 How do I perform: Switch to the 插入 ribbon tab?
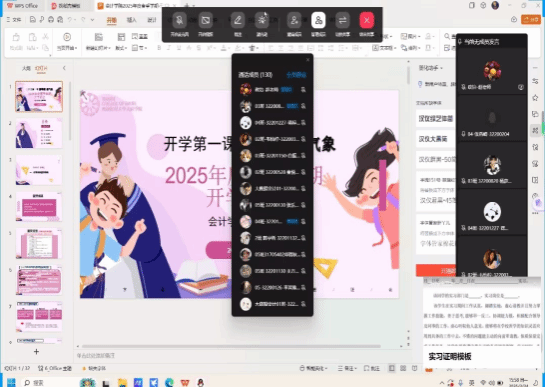pos(132,20)
